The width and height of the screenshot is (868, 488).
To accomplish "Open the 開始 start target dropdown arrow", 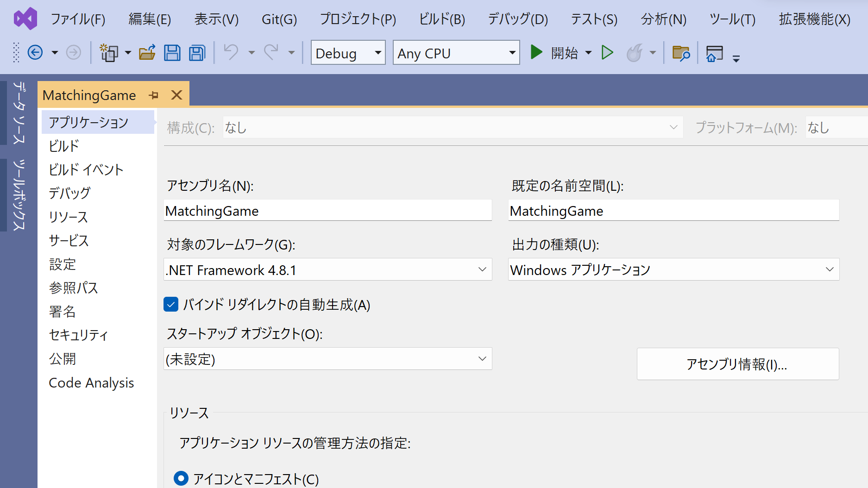I will pos(588,53).
